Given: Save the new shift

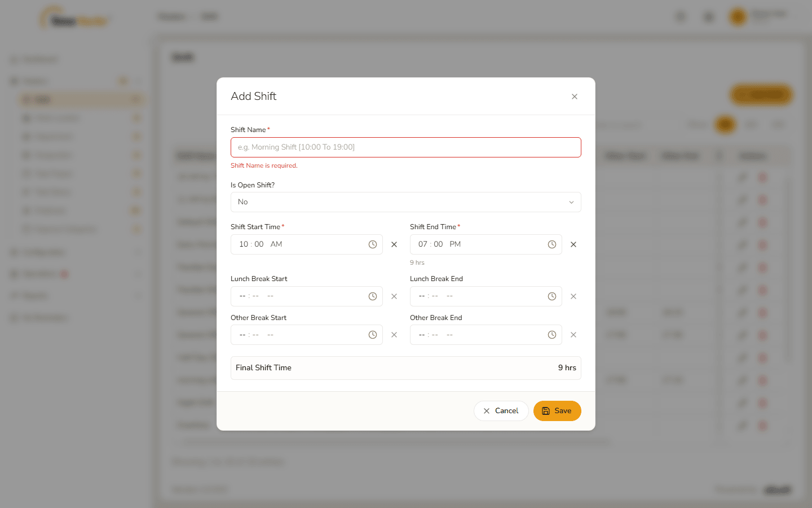Looking at the screenshot, I should (557, 411).
